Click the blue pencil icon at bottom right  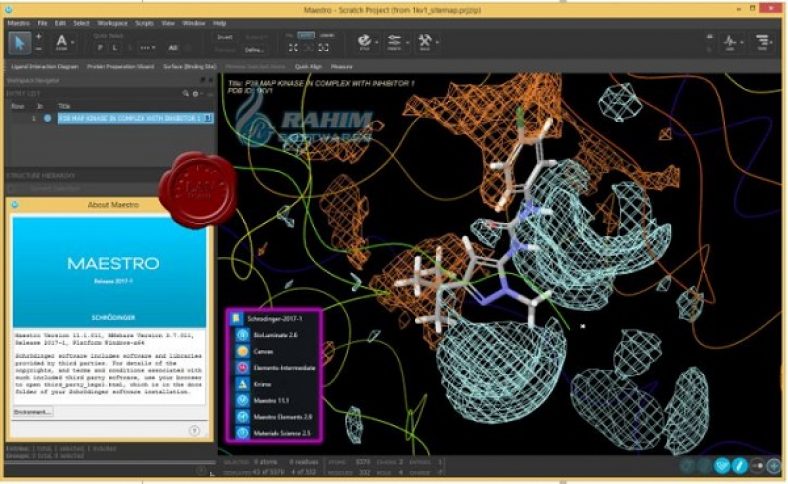(740, 465)
